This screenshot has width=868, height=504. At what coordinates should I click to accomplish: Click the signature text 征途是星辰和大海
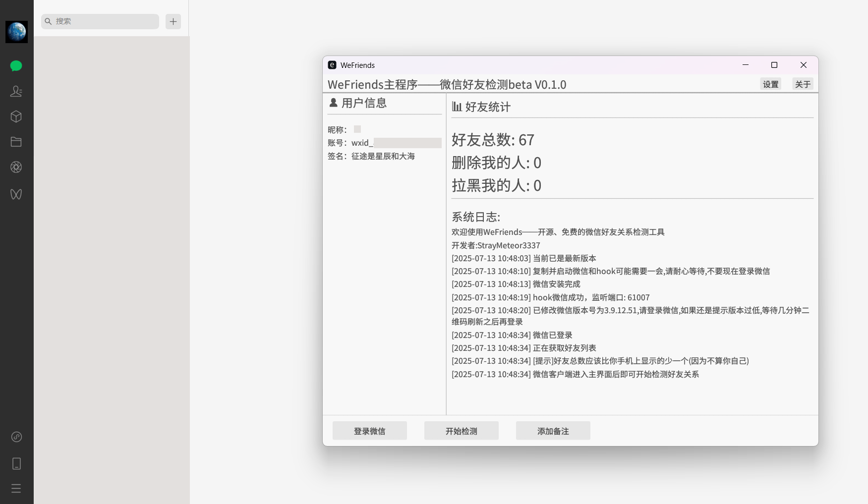[x=383, y=156]
